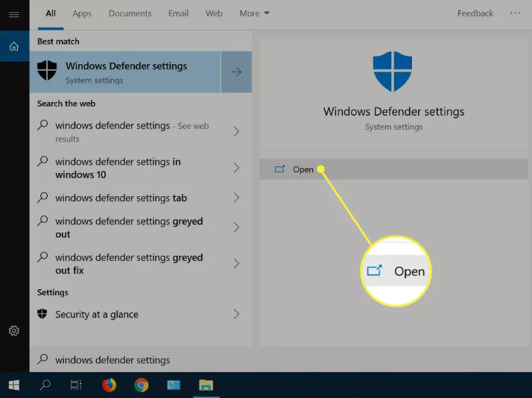Launch Firefox from the taskbar
The width and height of the screenshot is (532, 398).
click(x=109, y=385)
